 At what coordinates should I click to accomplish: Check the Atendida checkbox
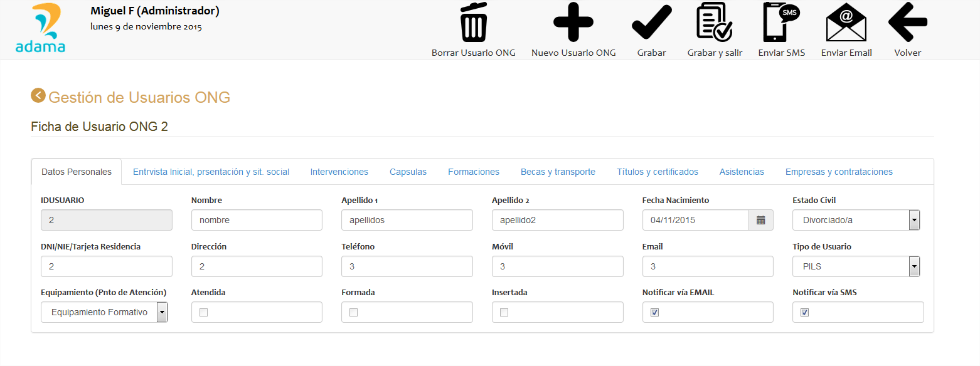[x=203, y=312]
